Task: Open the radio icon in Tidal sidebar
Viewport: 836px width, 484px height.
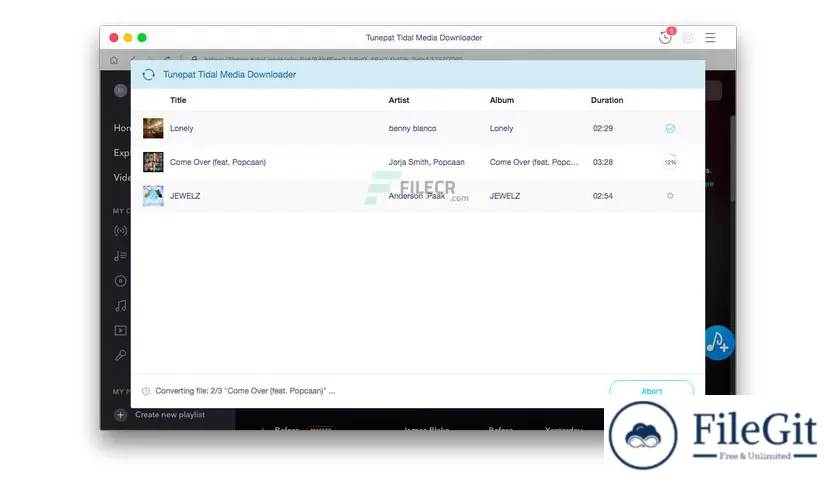Action: click(120, 231)
